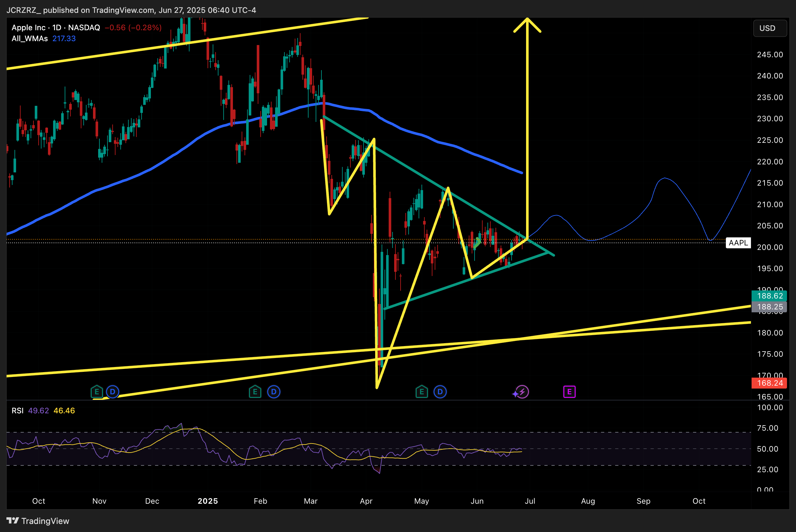Click the 180.00 price axis label
The width and height of the screenshot is (796, 532).
click(770, 333)
